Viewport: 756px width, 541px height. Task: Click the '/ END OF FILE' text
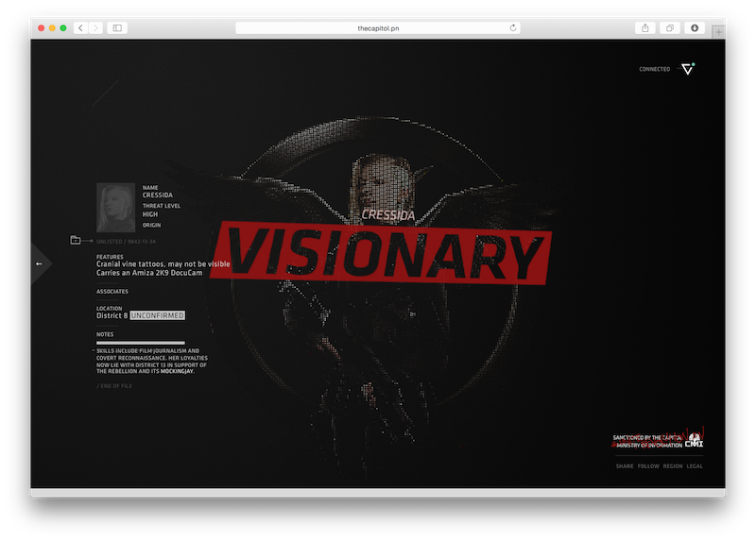(x=114, y=386)
